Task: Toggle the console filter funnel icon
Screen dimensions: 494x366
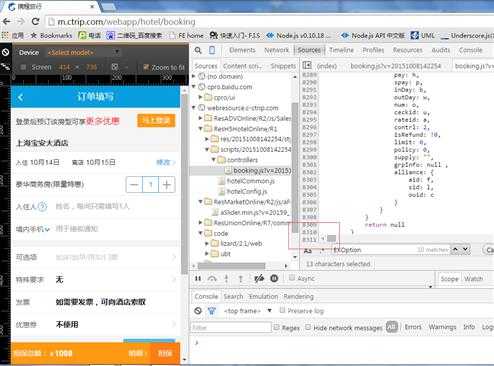Action: click(212, 311)
